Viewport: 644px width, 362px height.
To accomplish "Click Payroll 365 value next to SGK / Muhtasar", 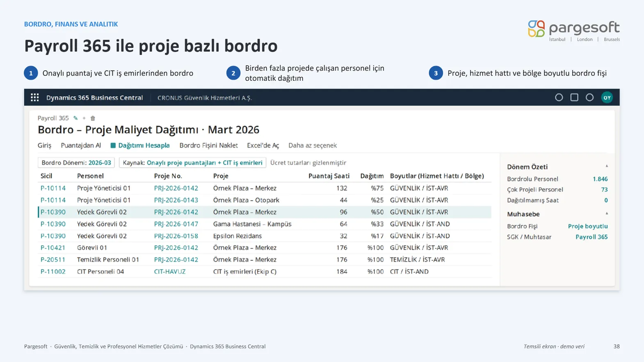I will coord(591,237).
